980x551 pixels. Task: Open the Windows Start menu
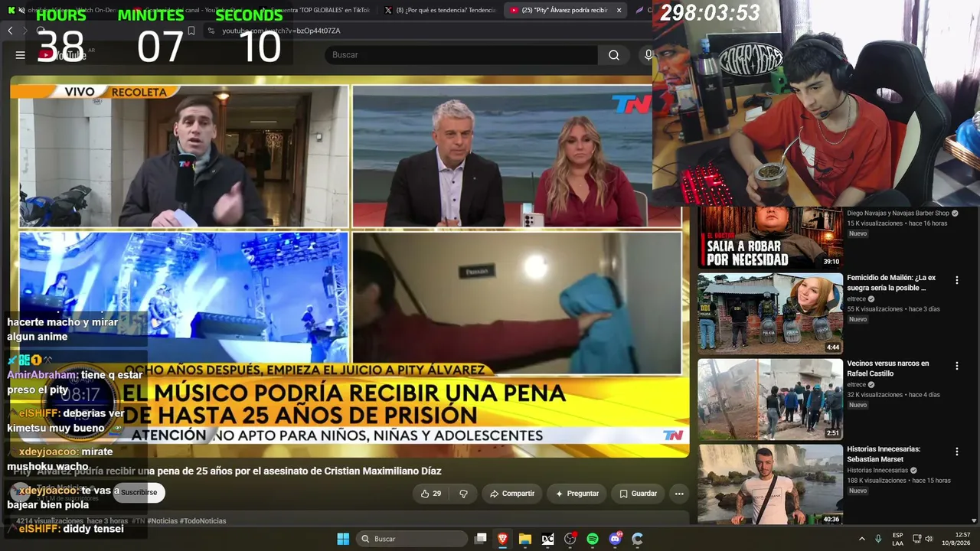tap(343, 539)
